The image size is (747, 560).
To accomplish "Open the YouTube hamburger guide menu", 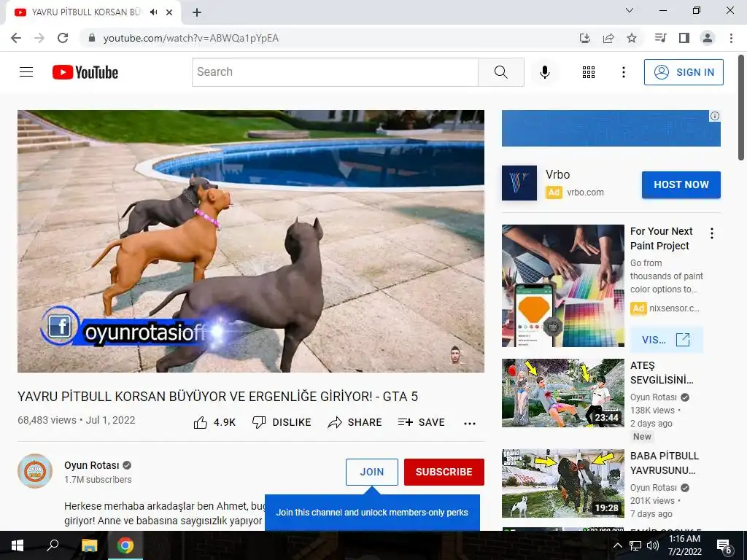I will point(26,72).
